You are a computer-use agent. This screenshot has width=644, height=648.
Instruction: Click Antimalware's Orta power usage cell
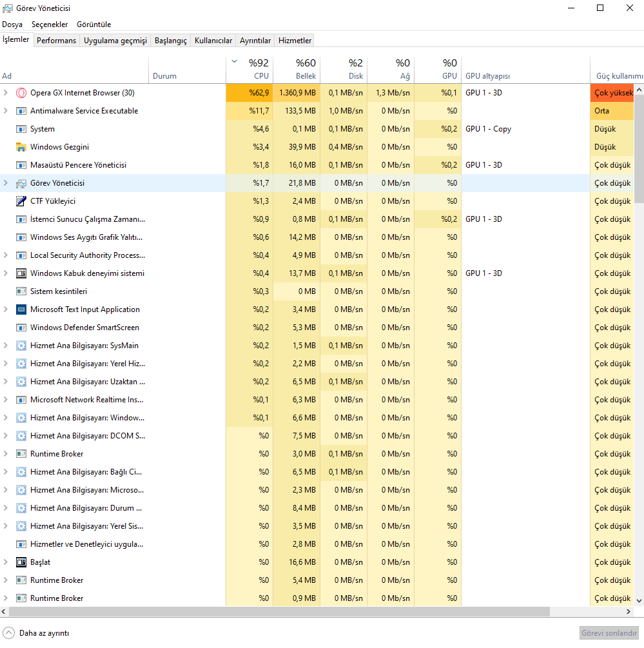(x=612, y=111)
